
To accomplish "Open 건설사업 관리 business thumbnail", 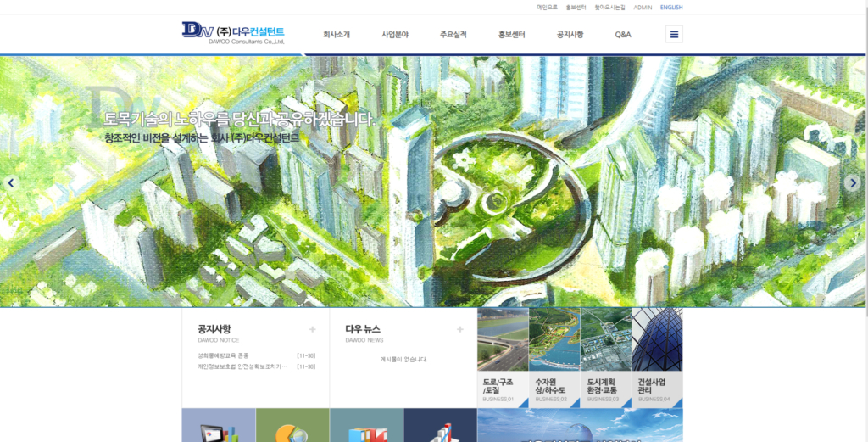I will pyautogui.click(x=657, y=356).
